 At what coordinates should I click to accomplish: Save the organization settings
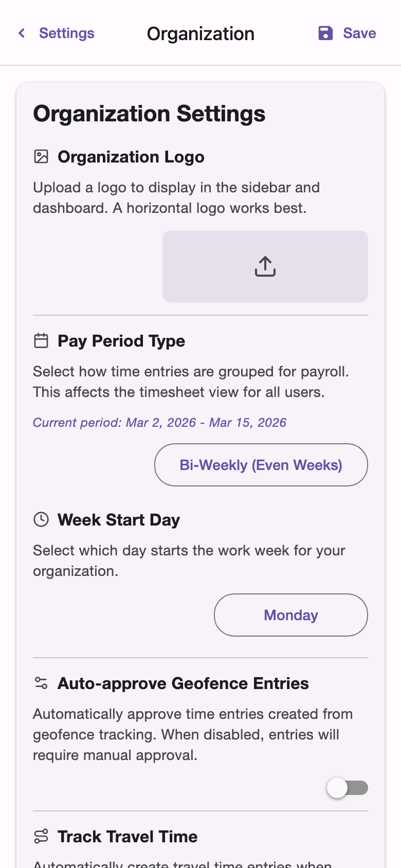(345, 33)
